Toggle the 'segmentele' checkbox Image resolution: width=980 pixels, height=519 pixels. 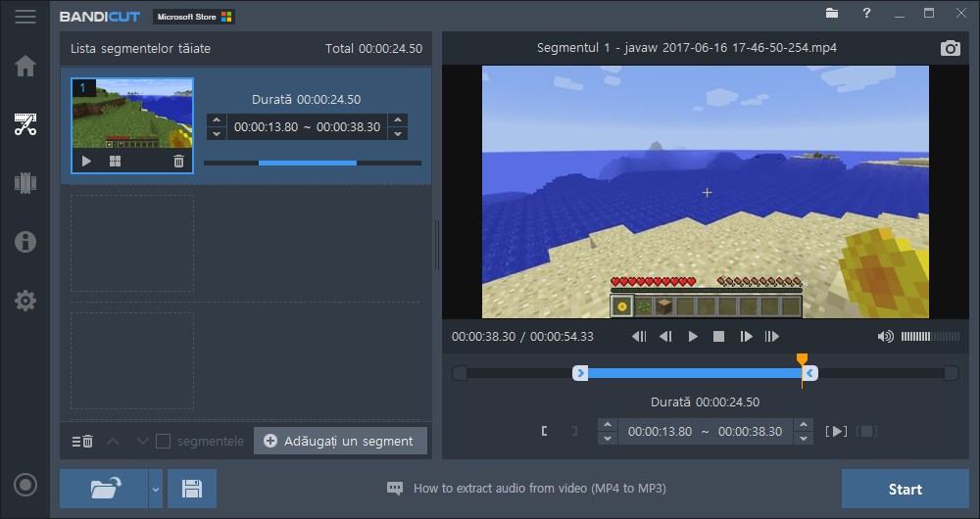pyautogui.click(x=163, y=442)
